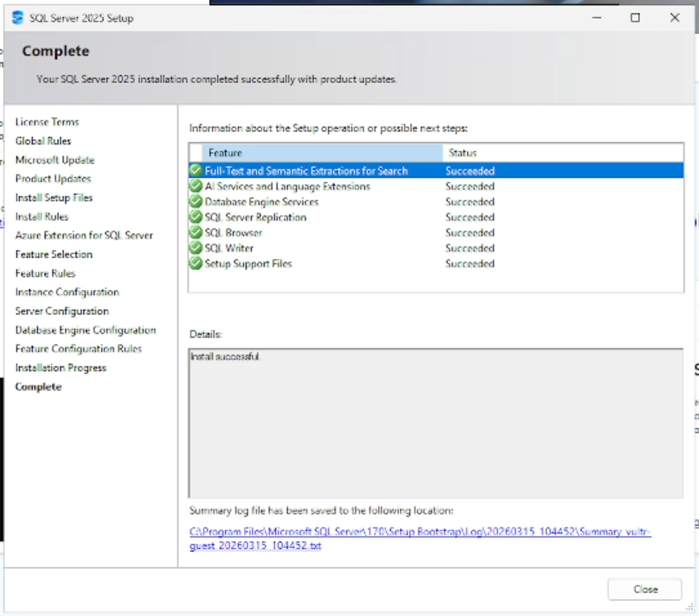Click green checkmark beside Full-Text and Semantic Extractions
Screen dimensions: 699x616
pyautogui.click(x=196, y=170)
